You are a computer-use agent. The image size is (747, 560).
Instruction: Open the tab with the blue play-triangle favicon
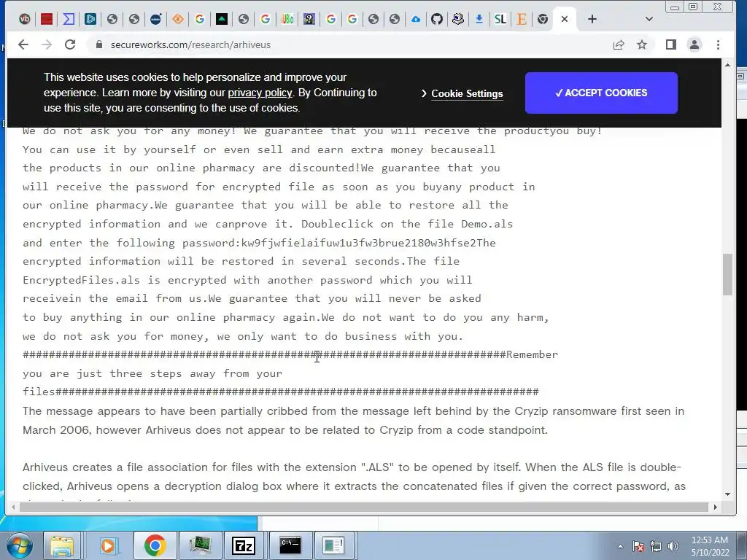pyautogui.click(x=90, y=19)
